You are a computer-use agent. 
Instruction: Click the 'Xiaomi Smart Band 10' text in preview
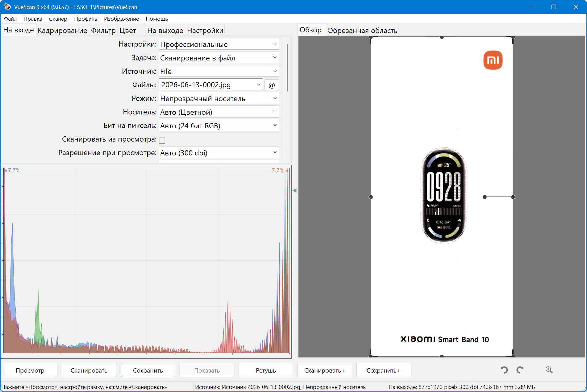pyautogui.click(x=444, y=339)
